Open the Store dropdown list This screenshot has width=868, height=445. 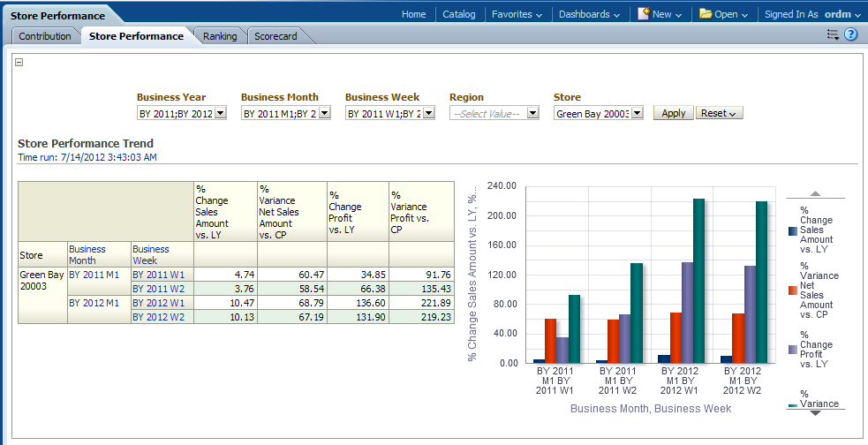click(637, 114)
